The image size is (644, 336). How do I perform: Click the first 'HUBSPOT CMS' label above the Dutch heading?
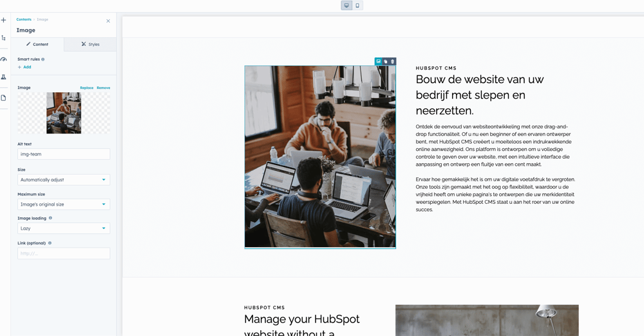436,68
